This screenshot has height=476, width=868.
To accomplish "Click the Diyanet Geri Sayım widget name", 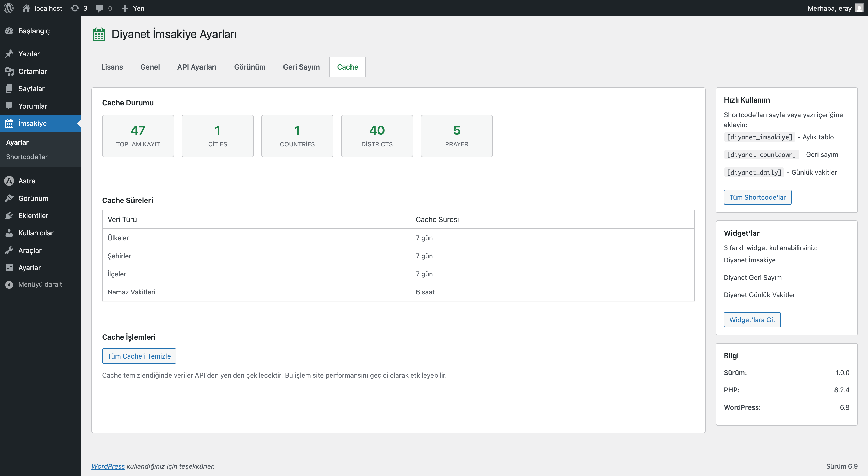I will click(753, 278).
